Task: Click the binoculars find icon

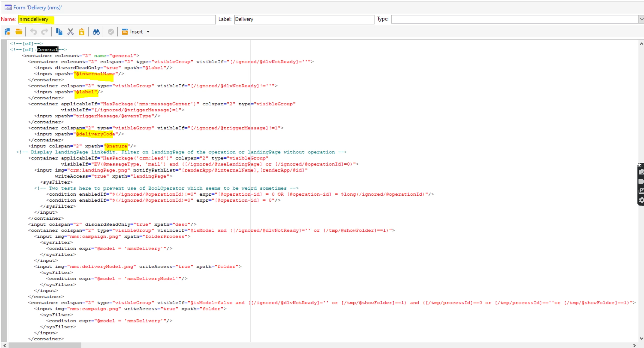Action: (96, 32)
